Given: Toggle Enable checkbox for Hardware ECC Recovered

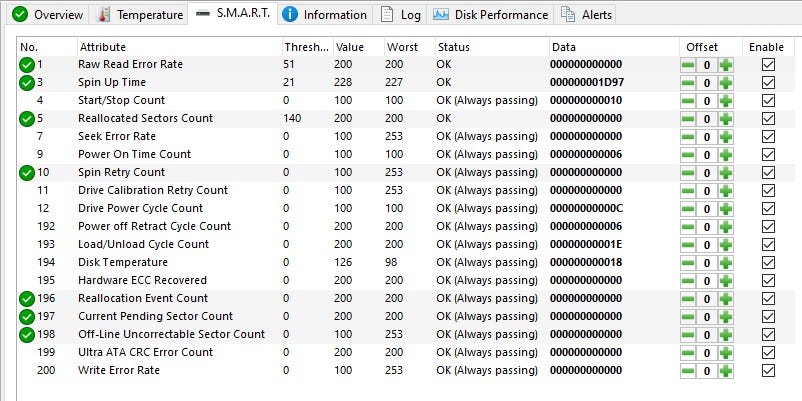Looking at the screenshot, I should coord(768,281).
